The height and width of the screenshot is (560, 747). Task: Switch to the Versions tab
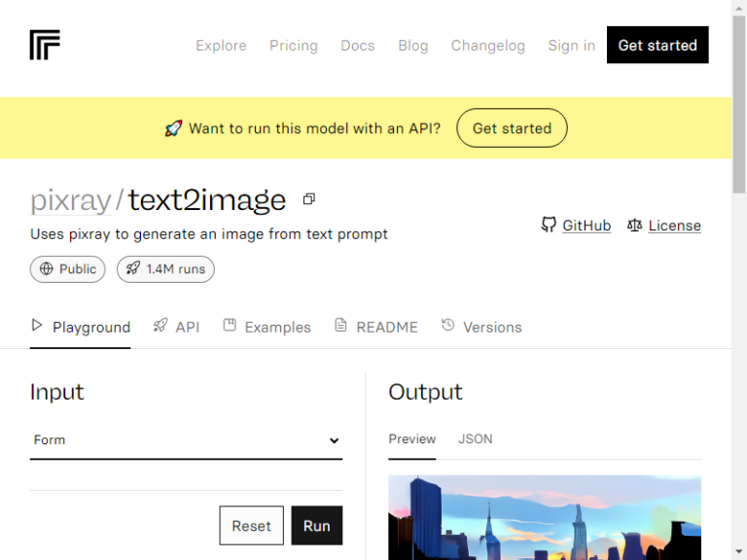click(x=481, y=327)
